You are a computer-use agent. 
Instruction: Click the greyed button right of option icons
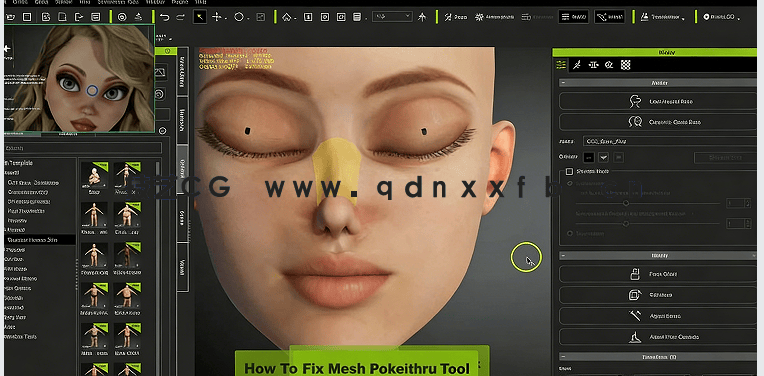pos(725,157)
